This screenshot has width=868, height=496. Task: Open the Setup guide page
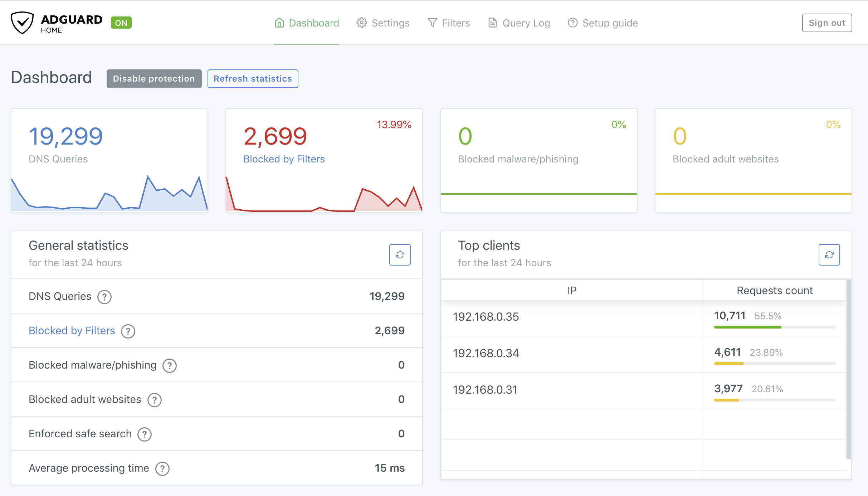click(603, 23)
